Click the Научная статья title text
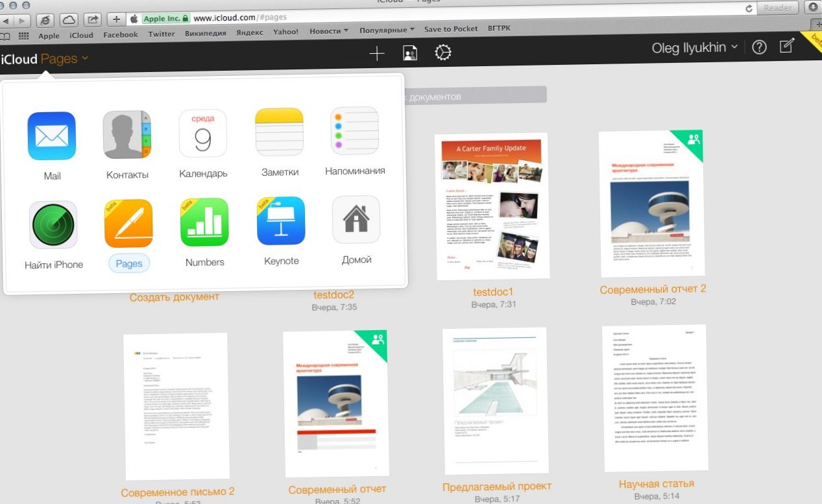This screenshot has height=504, width=822. tap(657, 484)
